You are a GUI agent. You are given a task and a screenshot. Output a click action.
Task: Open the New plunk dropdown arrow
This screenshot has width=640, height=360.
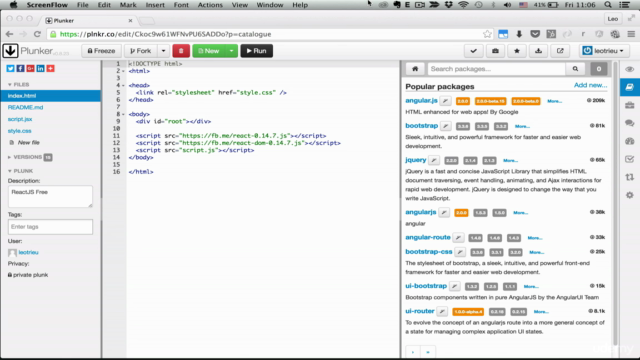(231, 51)
